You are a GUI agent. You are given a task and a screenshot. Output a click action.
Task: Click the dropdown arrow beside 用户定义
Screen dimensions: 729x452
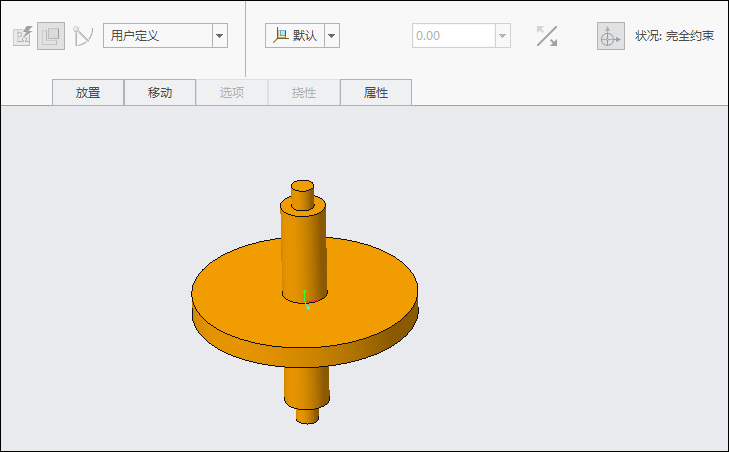tap(220, 35)
